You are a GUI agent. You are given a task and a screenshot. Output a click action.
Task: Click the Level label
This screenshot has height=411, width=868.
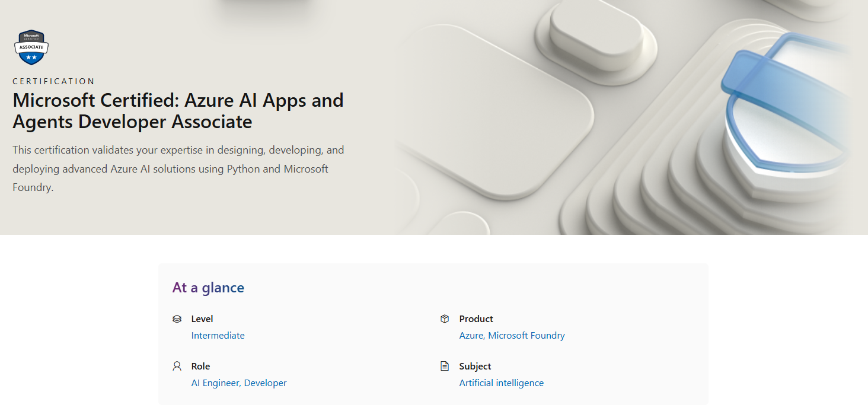click(x=202, y=319)
